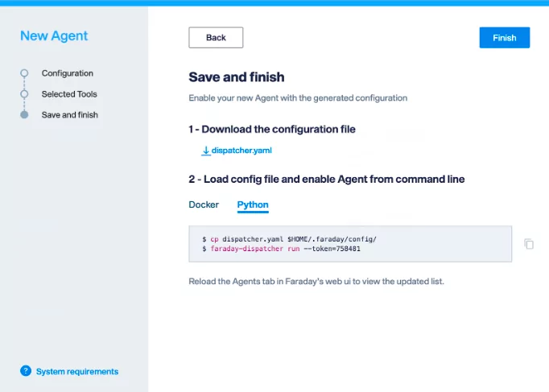This screenshot has height=392, width=549.
Task: Select the Python tab
Action: click(253, 204)
